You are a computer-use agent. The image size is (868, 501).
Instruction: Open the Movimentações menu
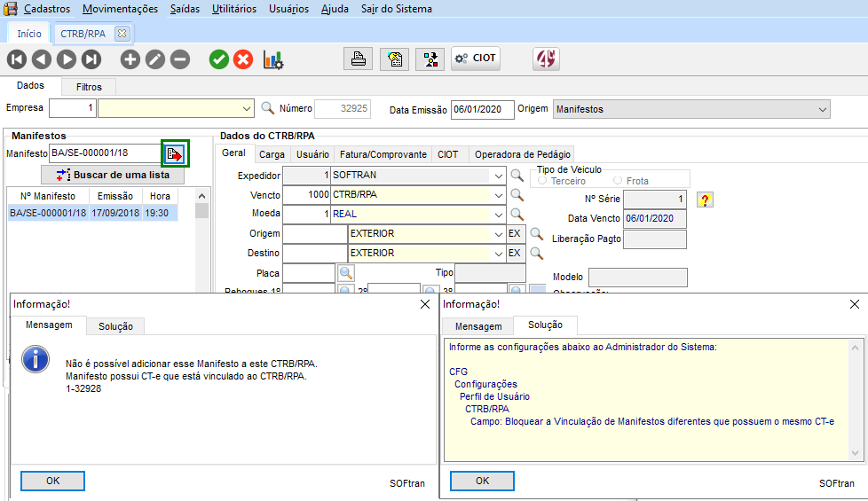click(120, 9)
